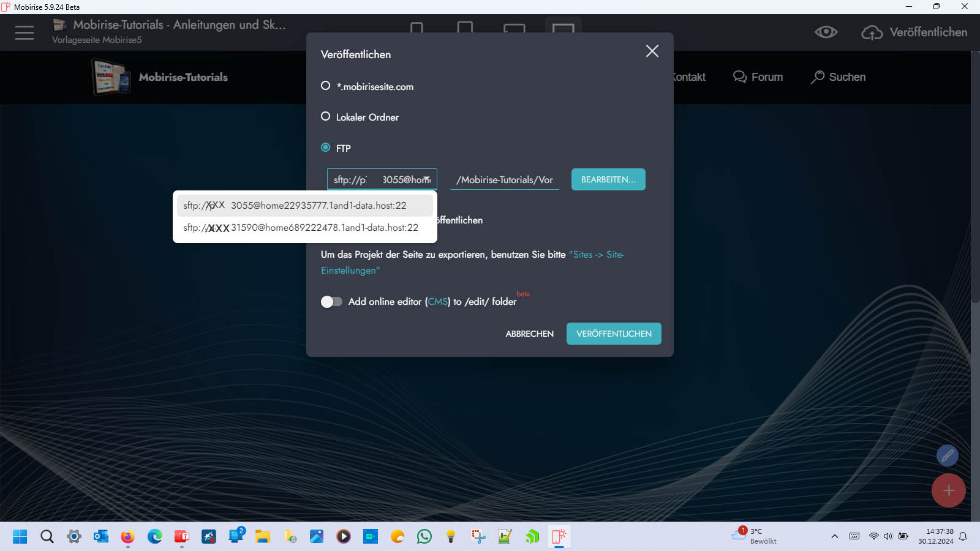Open the hamburger main menu
Image resolution: width=980 pixels, height=551 pixels.
(24, 32)
